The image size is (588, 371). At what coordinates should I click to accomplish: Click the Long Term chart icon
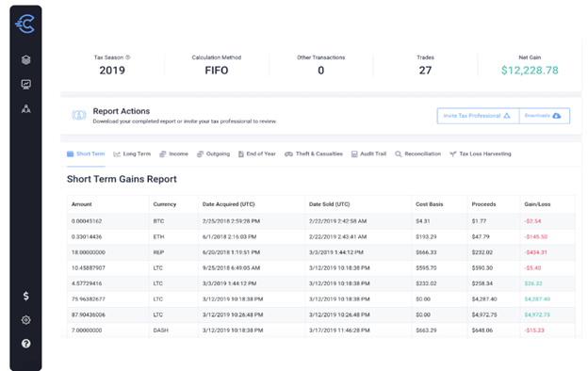(117, 154)
